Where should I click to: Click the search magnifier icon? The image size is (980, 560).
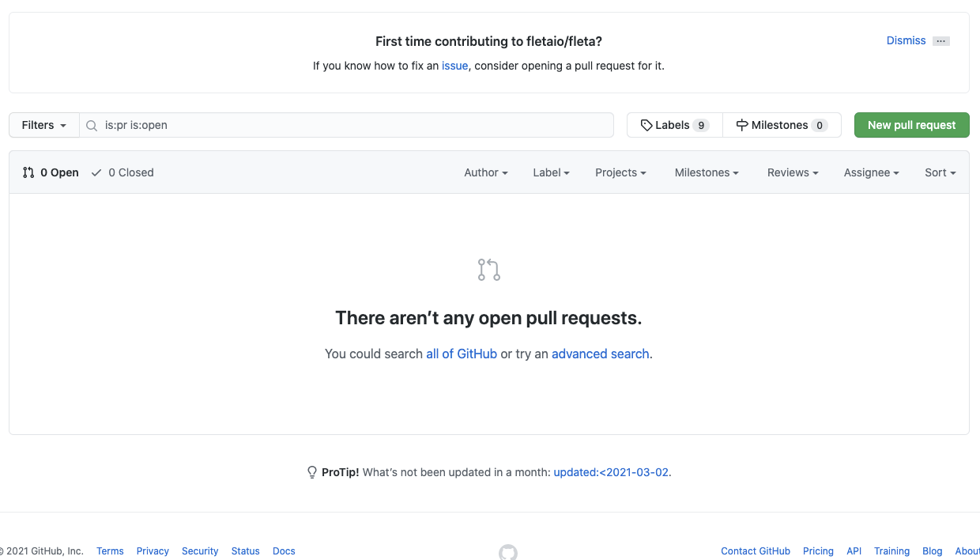[92, 125]
